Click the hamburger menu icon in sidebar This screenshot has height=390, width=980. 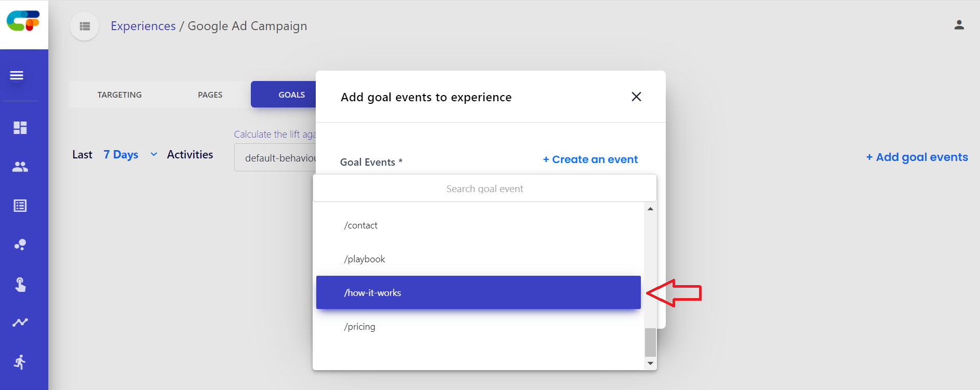coord(17,76)
